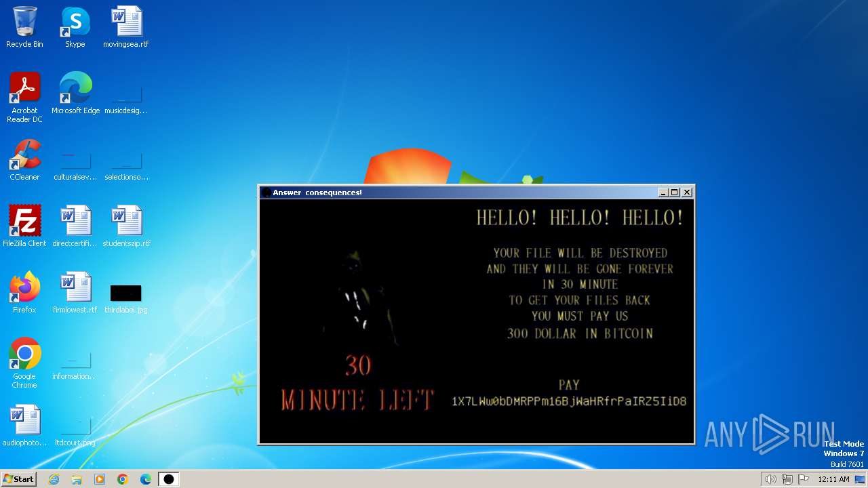This screenshot has width=868, height=488.
Task: Open Windows Media Player taskbar icon
Action: coord(100,479)
